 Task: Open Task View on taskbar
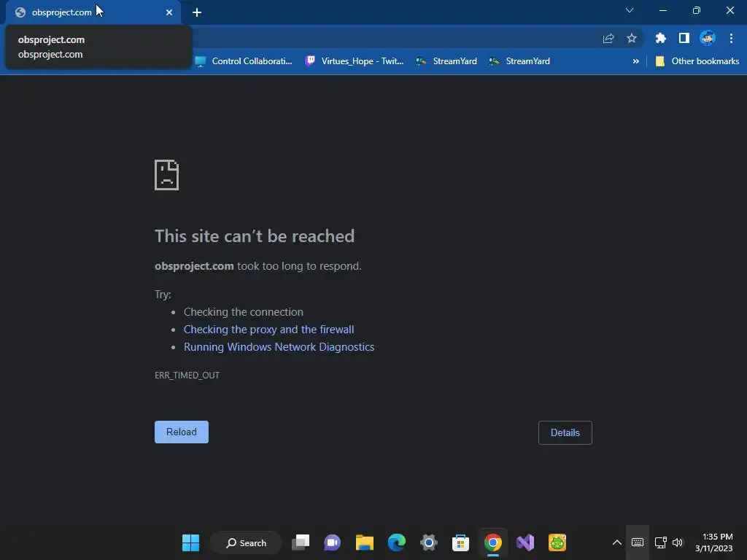301,542
